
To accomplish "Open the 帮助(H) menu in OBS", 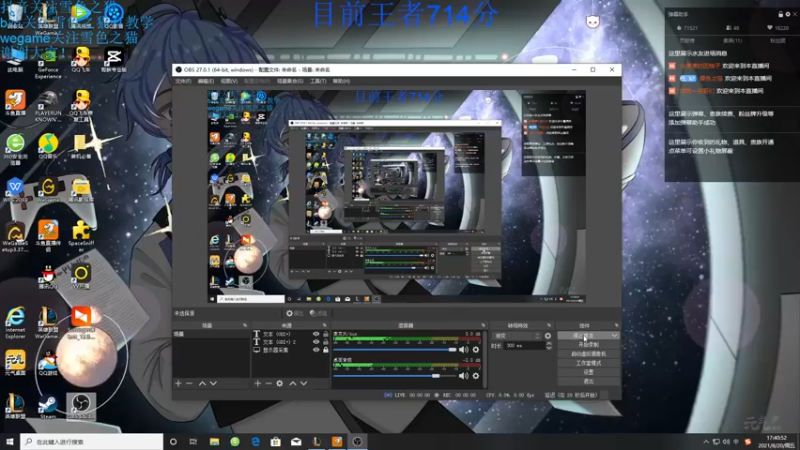I will [x=341, y=81].
